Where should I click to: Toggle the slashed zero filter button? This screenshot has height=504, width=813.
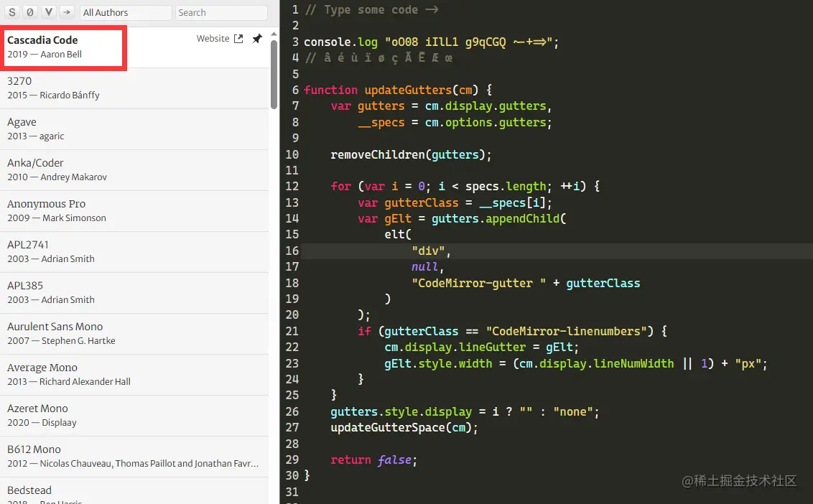pyautogui.click(x=30, y=12)
